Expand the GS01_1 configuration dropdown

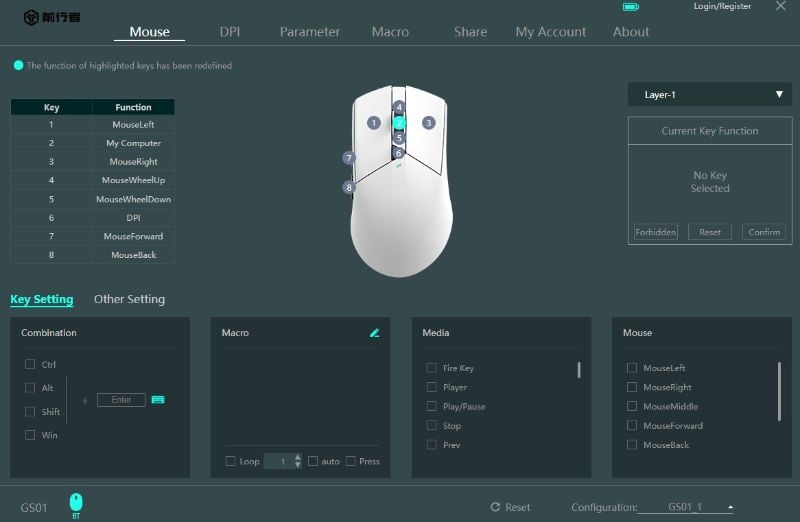click(x=730, y=507)
